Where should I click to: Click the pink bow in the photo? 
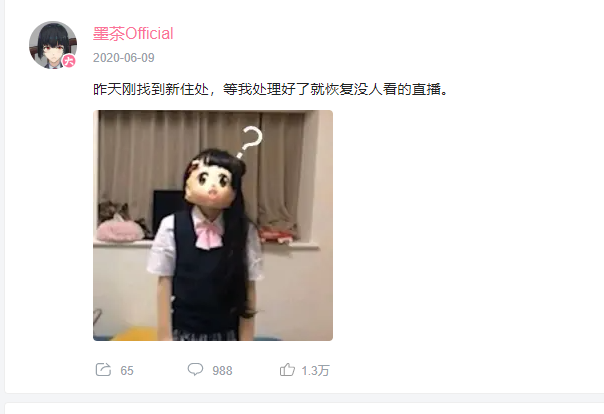(209, 235)
